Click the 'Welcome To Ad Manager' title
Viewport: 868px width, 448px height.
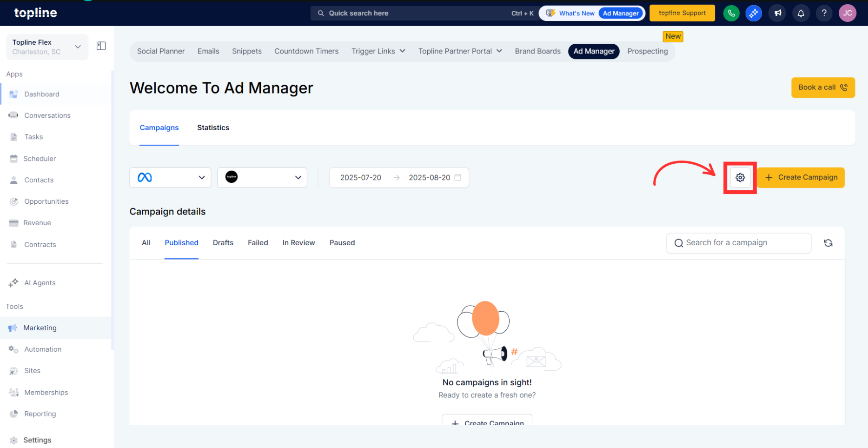click(221, 88)
